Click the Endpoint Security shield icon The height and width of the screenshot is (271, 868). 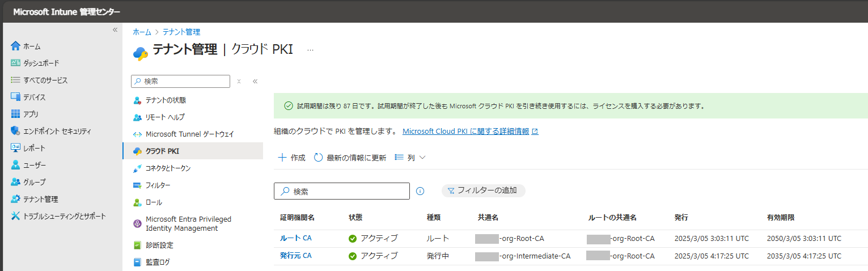(x=15, y=131)
